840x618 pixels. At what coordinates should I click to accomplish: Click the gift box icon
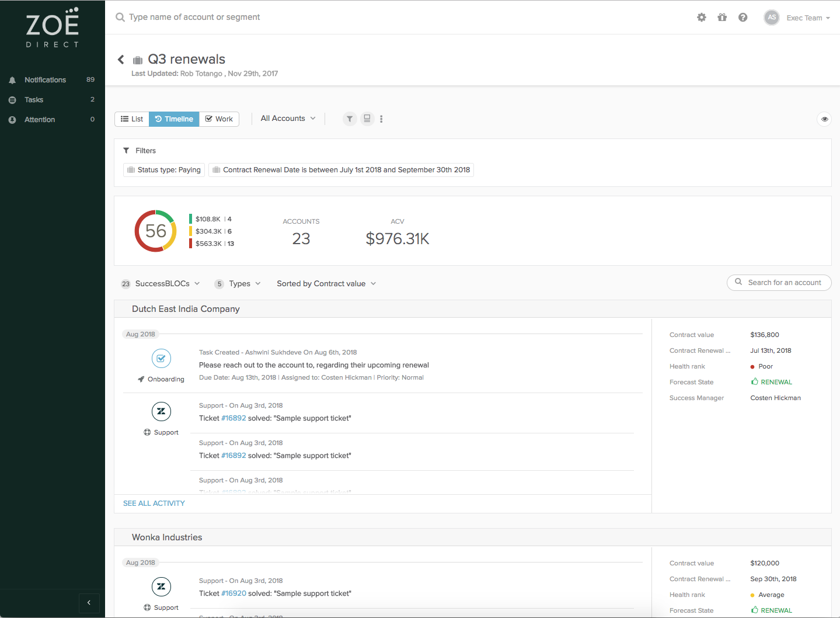[x=722, y=18]
